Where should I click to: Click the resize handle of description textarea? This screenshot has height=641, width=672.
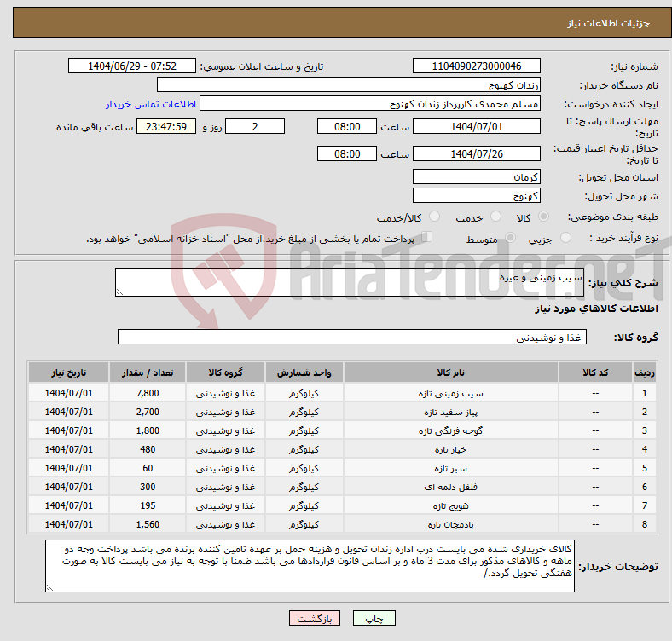coord(119,292)
